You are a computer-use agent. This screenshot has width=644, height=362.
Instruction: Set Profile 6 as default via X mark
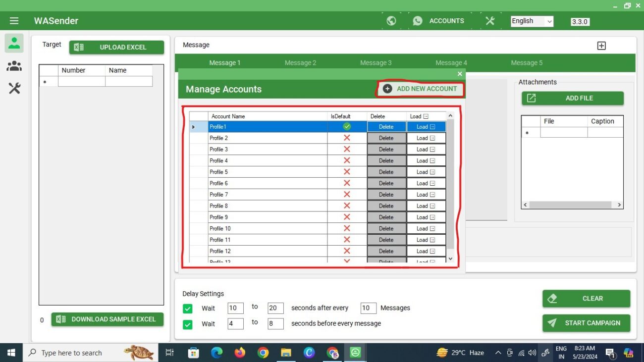[347, 183]
